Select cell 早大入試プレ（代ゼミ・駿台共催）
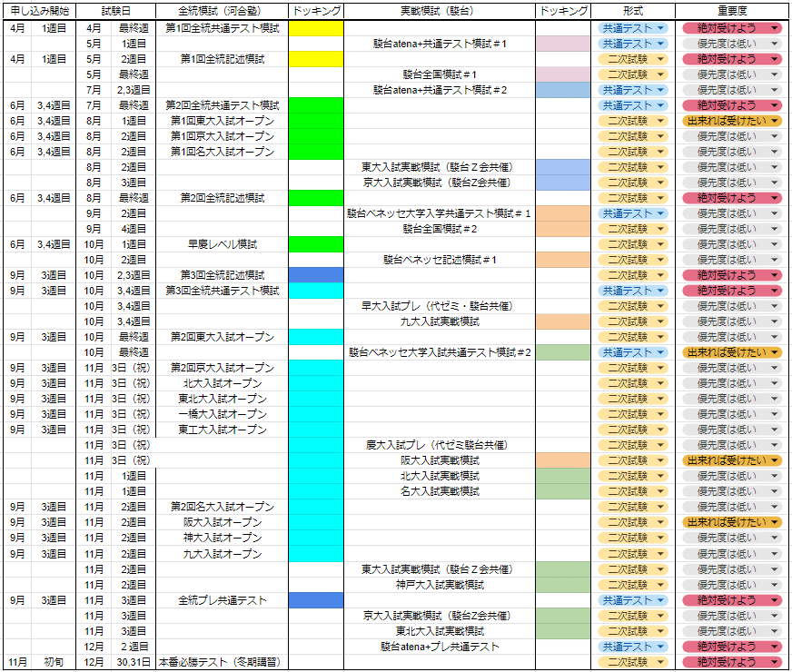This screenshot has height=672, width=792. [440, 306]
